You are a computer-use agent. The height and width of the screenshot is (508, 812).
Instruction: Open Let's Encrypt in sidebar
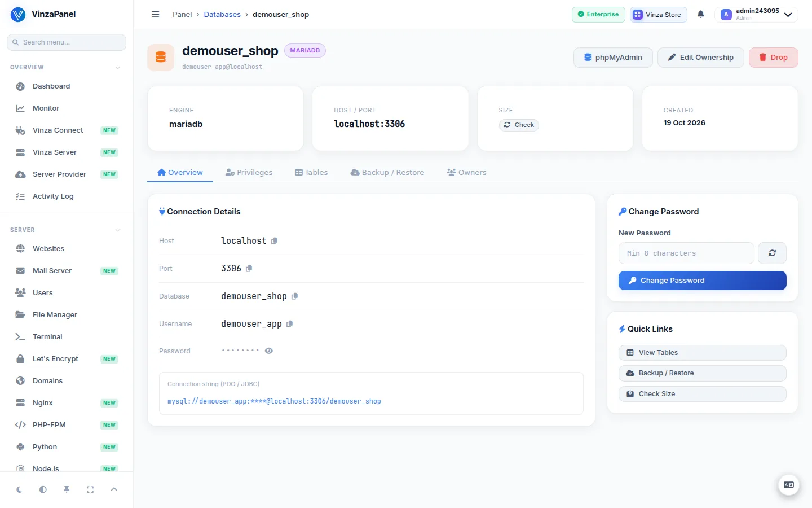point(67,359)
